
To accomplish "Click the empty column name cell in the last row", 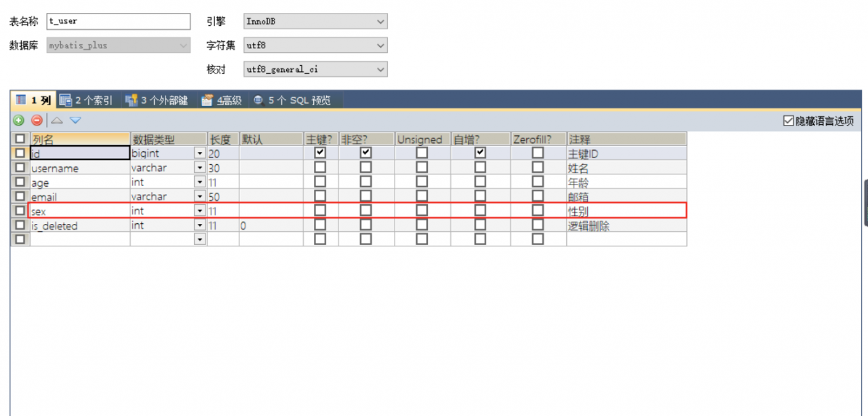I will tap(80, 240).
